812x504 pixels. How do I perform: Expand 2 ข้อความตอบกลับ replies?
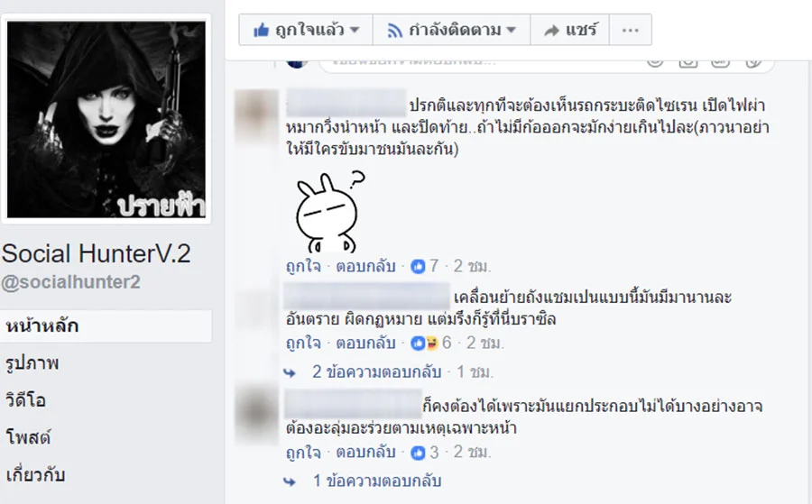[x=376, y=372]
